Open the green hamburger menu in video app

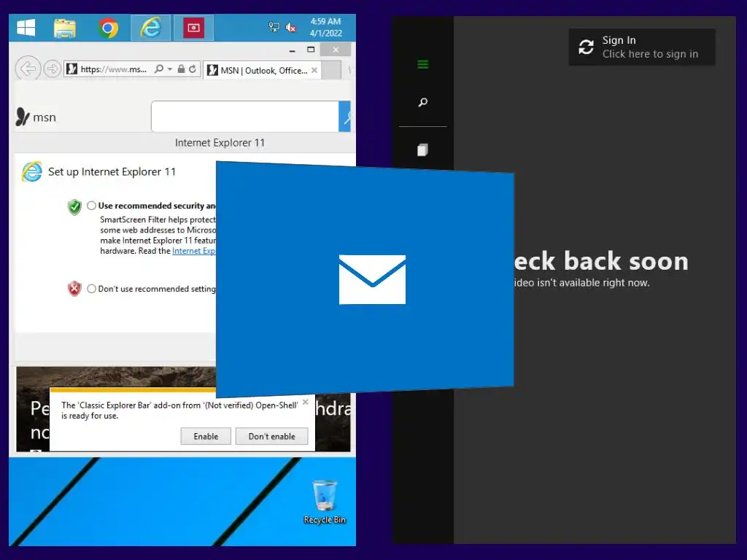coord(422,64)
